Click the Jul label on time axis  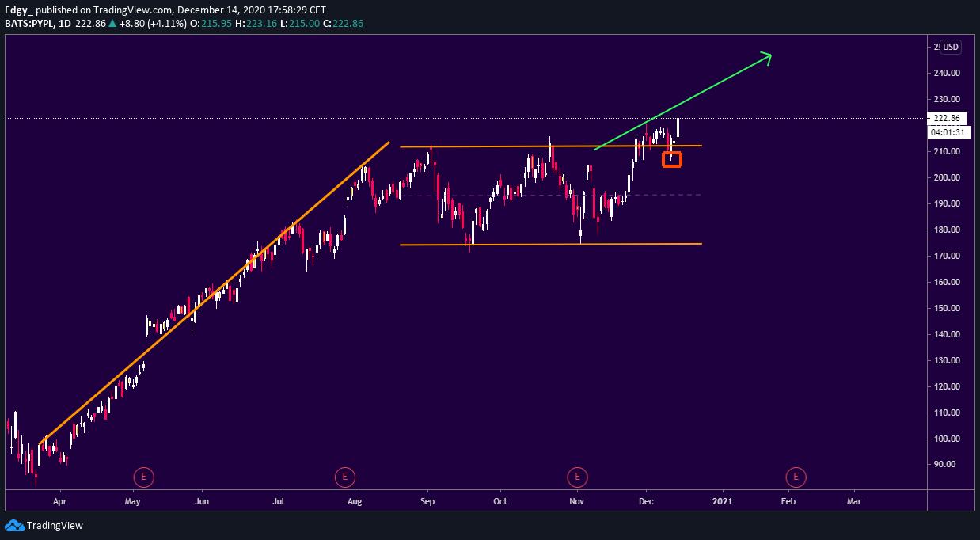click(279, 501)
